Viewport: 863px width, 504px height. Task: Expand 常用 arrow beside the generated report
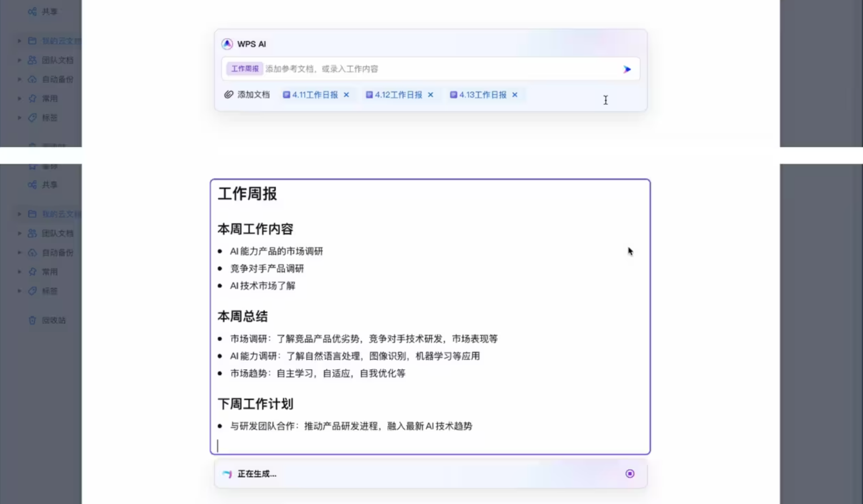click(x=19, y=272)
